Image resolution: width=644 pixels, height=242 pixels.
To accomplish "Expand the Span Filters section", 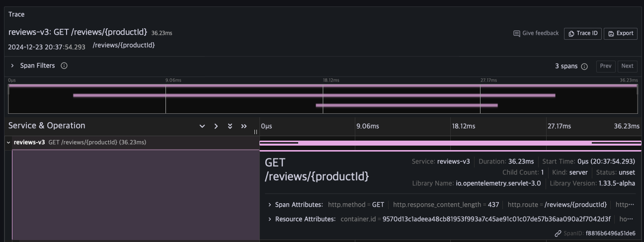I will [12, 66].
